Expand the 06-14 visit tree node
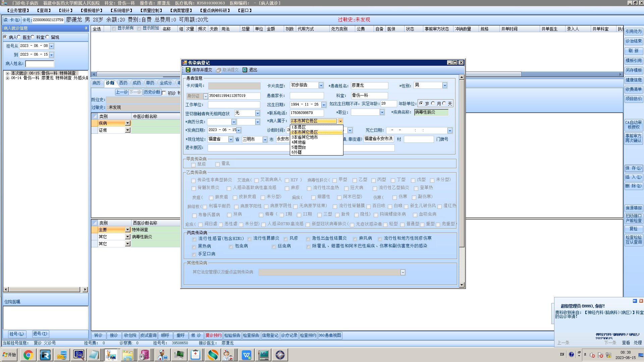This screenshot has width=644, height=362. tap(7, 78)
